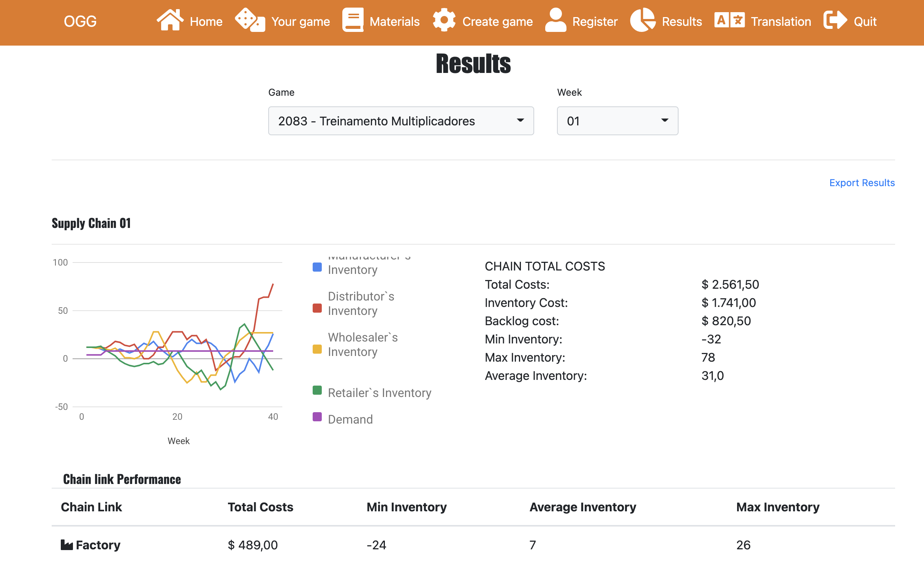Click the dice icon for Your game
This screenshot has height=563, width=924.
(250, 20)
